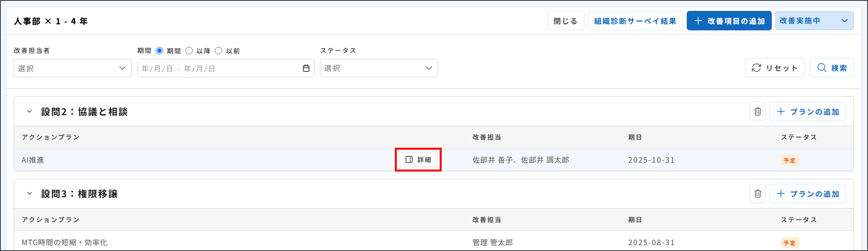Open the ステータス filter dropdown
Screen dimensions: 868x251
(x=379, y=68)
